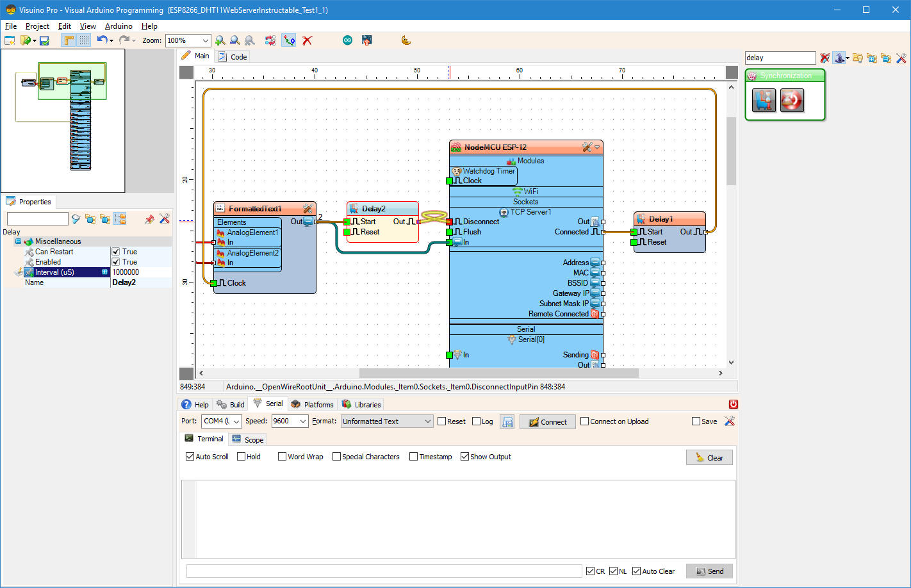Click the upload to board icon

click(x=366, y=40)
